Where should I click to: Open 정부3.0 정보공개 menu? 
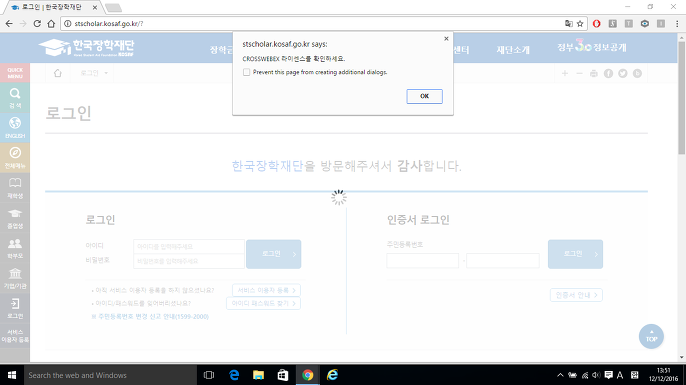[592, 46]
